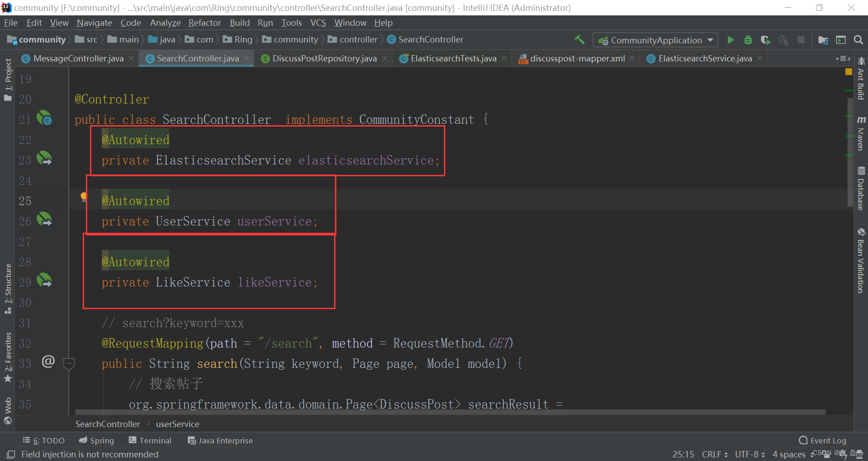Open the Structure tool window
Viewport: 868px width, 461px height.
click(8, 288)
